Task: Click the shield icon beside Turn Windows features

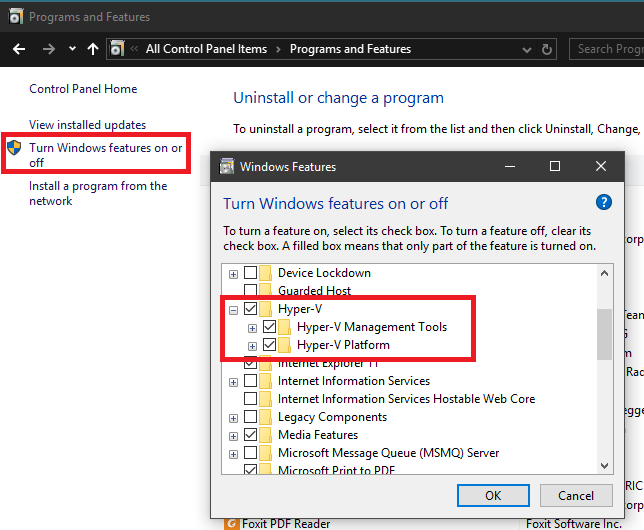Action: coord(14,149)
